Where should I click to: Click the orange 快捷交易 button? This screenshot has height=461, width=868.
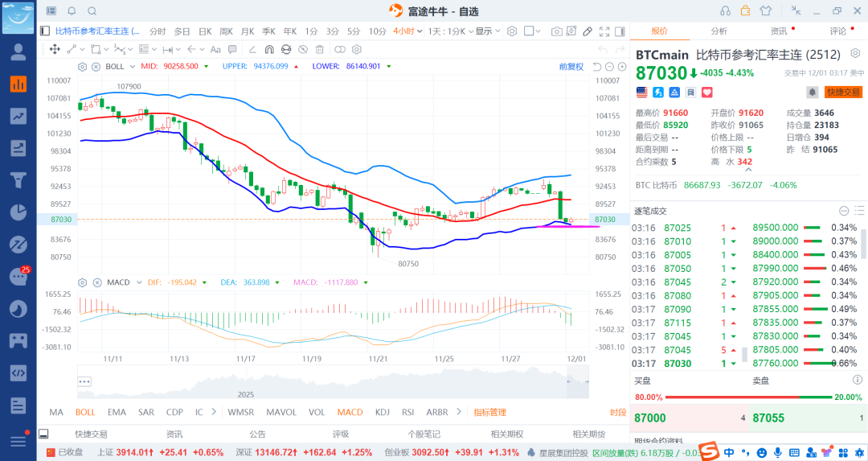click(x=843, y=92)
